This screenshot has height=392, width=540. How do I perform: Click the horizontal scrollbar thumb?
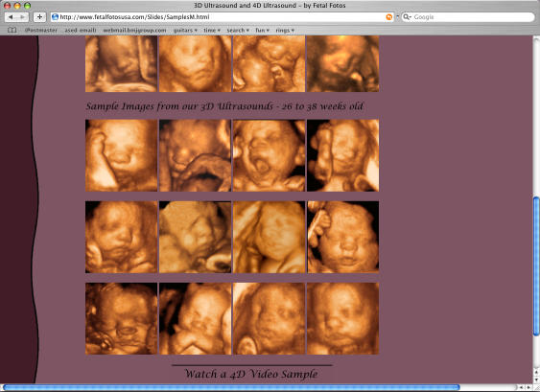tap(231, 387)
